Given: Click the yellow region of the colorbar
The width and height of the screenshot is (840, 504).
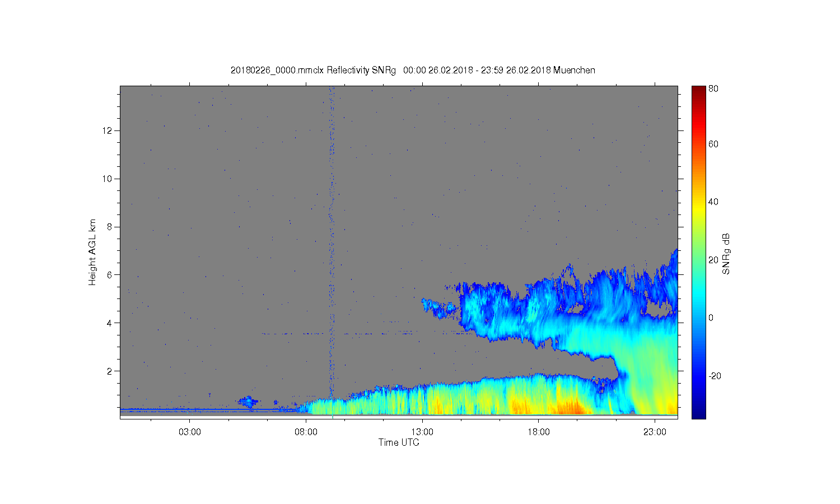Looking at the screenshot, I should click(x=698, y=208).
